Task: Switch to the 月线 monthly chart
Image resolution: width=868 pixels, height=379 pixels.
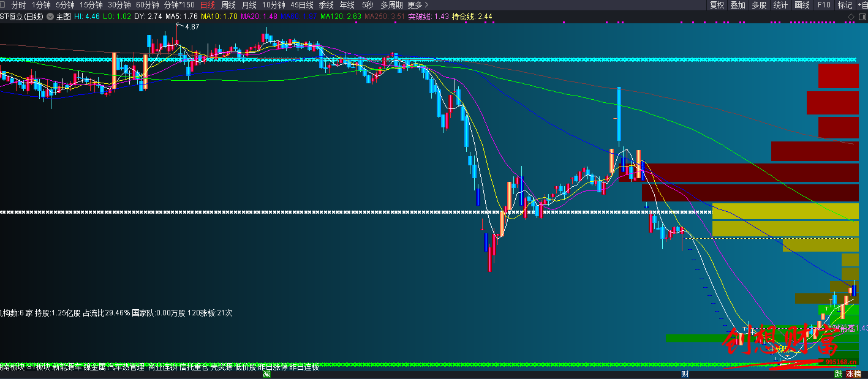Action: [249, 5]
